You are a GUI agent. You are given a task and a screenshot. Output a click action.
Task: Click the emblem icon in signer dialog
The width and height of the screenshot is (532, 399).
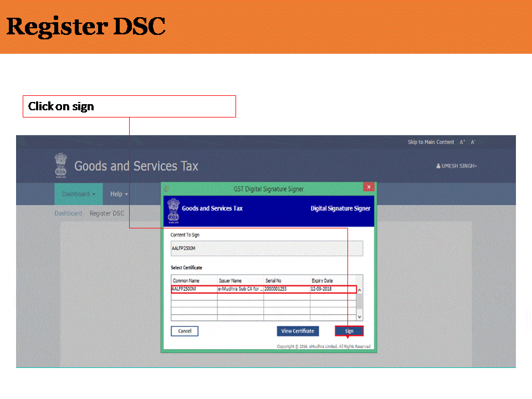tap(173, 209)
